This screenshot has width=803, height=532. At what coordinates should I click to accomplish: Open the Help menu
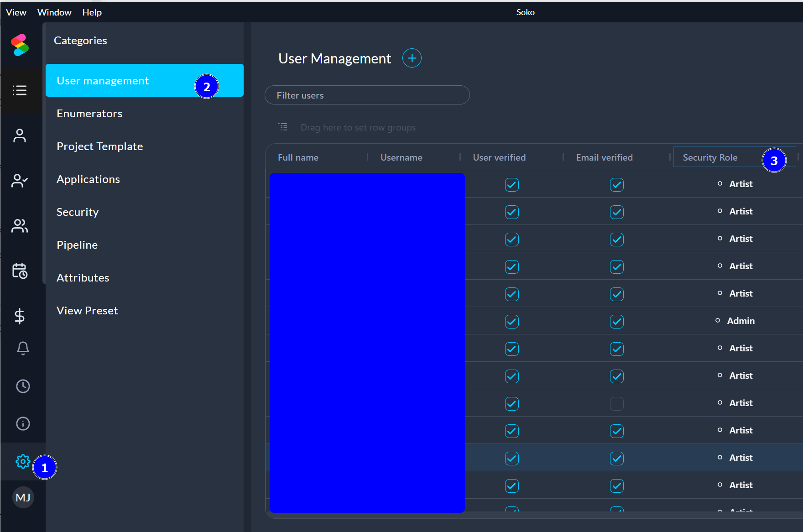tap(92, 12)
